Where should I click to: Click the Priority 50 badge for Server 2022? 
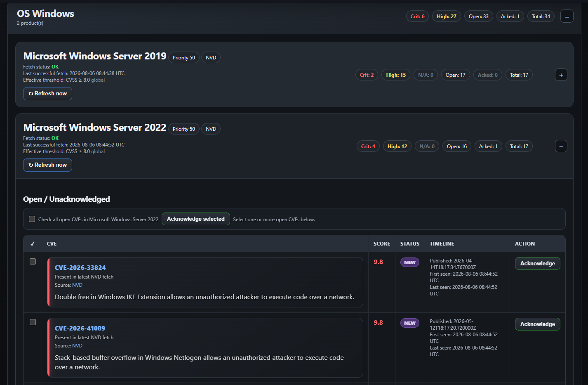point(184,129)
